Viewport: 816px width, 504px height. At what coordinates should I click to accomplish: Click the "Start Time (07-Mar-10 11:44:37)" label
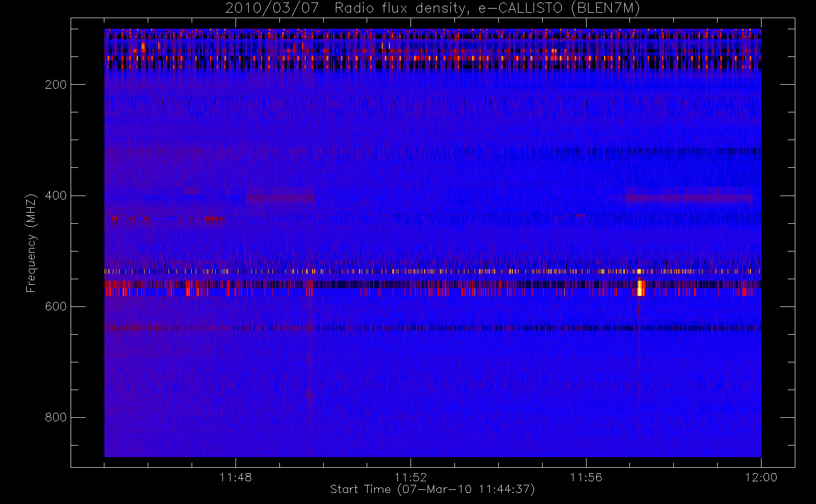click(x=432, y=489)
